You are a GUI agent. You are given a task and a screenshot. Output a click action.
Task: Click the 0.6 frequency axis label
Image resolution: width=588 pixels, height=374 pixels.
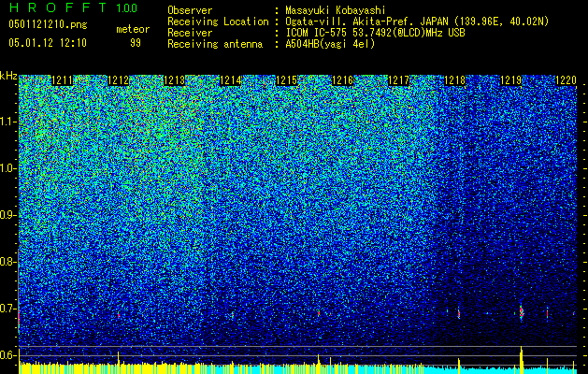(7, 355)
